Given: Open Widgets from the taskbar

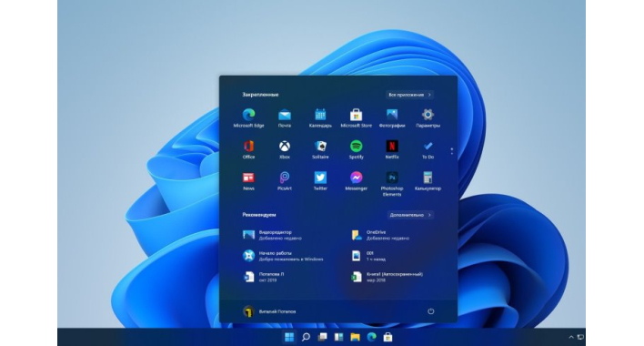Looking at the screenshot, I should coord(338,337).
